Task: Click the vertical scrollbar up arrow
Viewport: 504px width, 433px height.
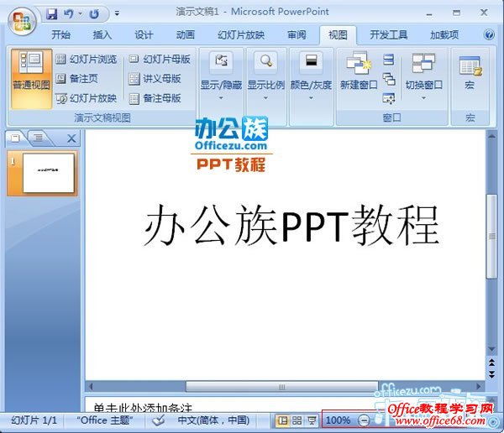Action: (491, 136)
